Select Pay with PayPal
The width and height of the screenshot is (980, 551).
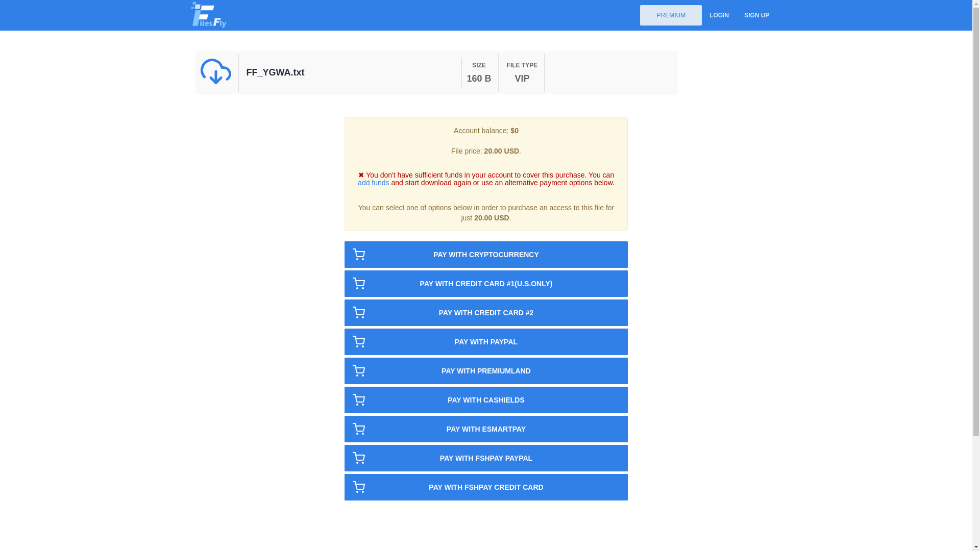(486, 342)
